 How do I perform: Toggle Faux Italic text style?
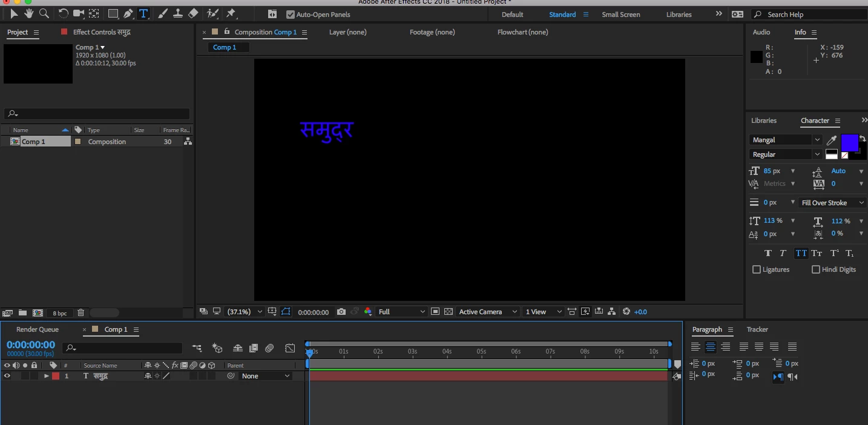tap(783, 254)
